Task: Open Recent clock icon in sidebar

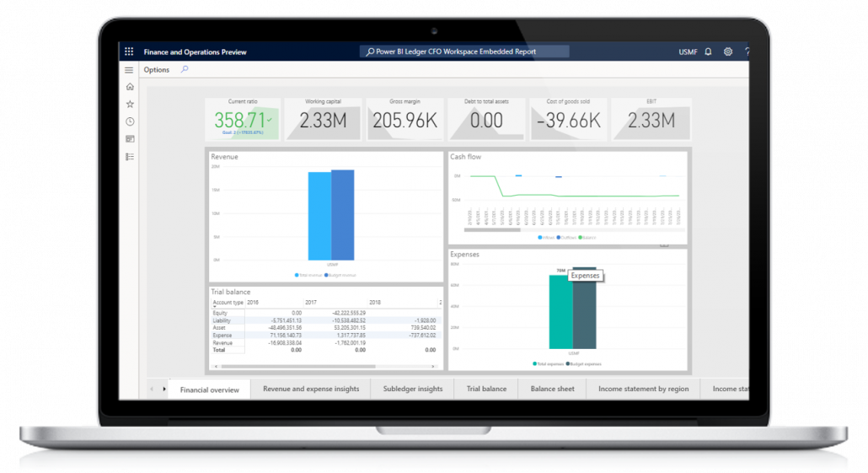Action: pyautogui.click(x=130, y=121)
